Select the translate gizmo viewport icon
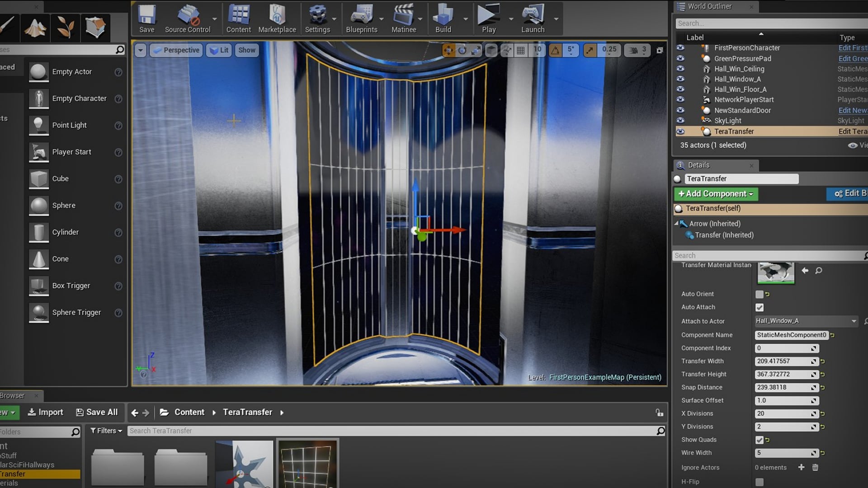 448,50
